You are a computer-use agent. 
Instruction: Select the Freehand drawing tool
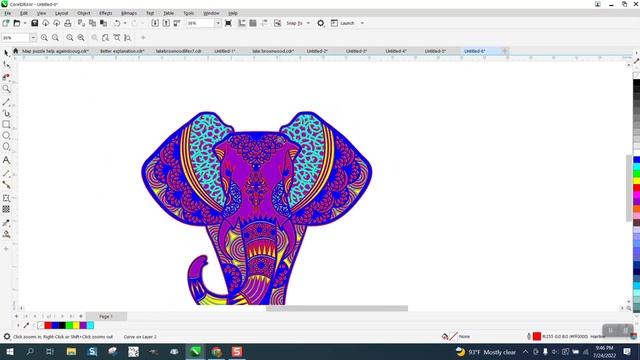pos(6,102)
